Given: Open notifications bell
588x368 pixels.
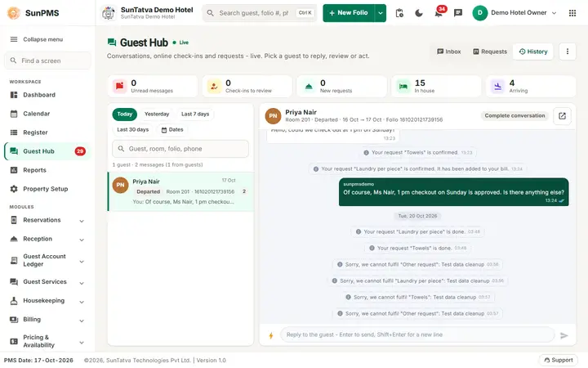Looking at the screenshot, I should (x=439, y=13).
